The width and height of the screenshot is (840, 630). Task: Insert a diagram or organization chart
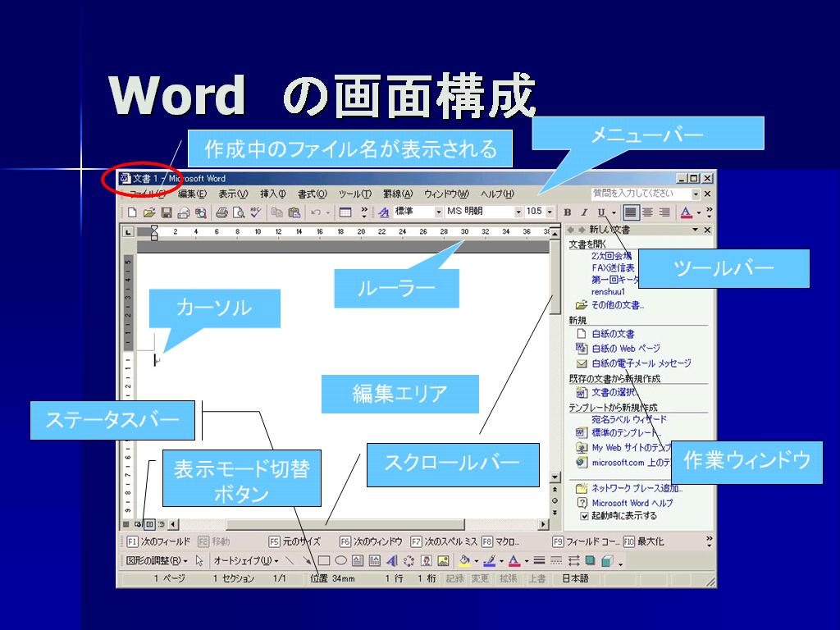[409, 561]
